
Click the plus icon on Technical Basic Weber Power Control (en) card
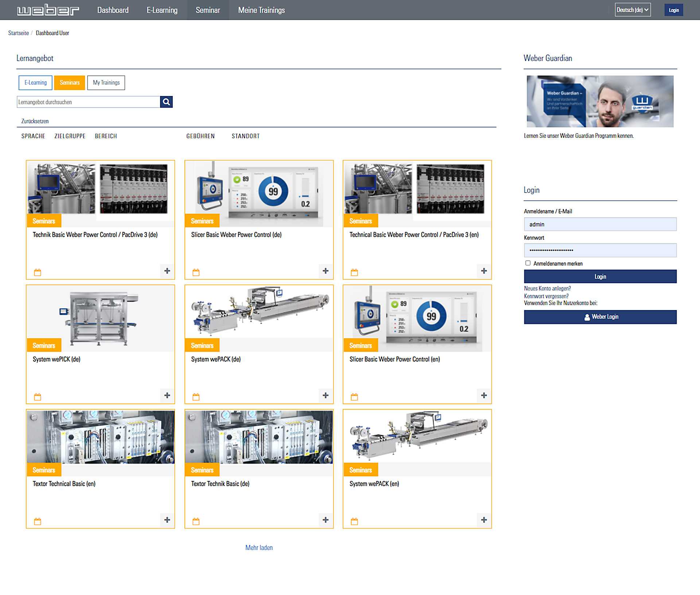(x=484, y=271)
